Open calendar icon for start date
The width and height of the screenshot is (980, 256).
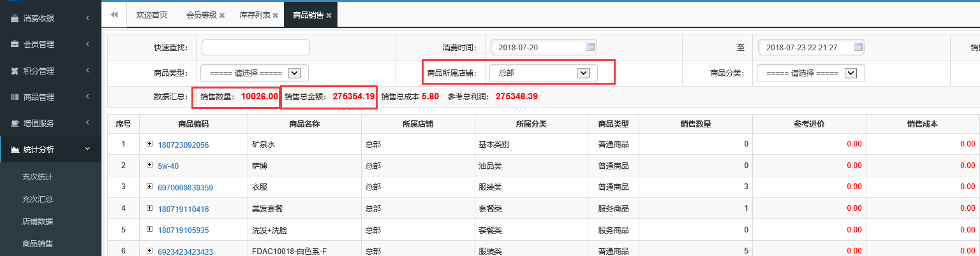coord(590,47)
